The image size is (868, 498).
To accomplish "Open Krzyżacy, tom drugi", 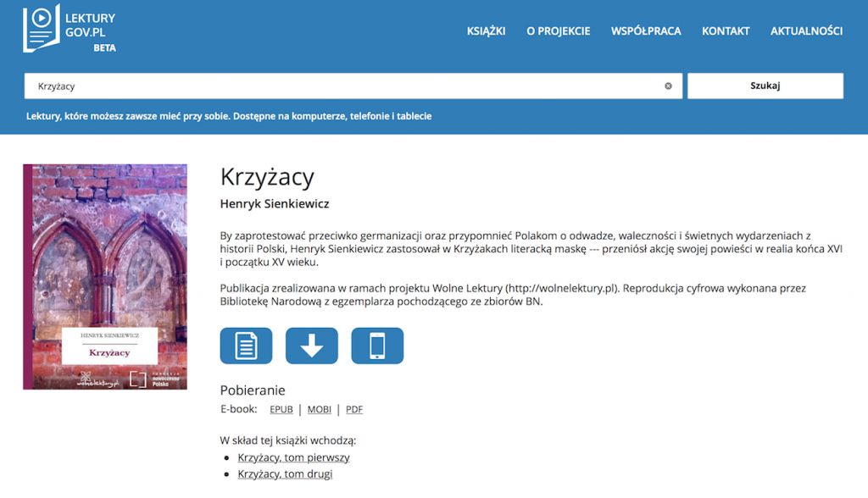I will coord(285,474).
